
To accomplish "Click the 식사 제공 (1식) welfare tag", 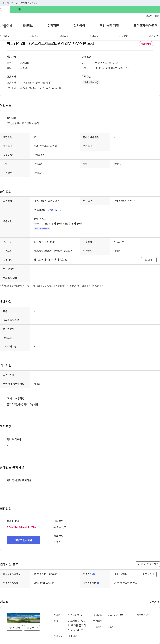I will (x=91, y=82).
